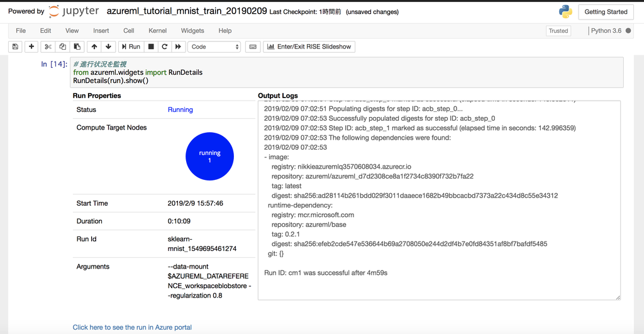Open the Insert menu
Image resolution: width=644 pixels, height=334 pixels.
pos(101,31)
